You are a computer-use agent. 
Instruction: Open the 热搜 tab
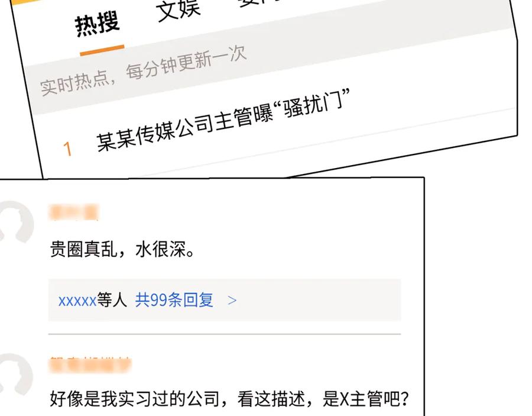point(97,23)
